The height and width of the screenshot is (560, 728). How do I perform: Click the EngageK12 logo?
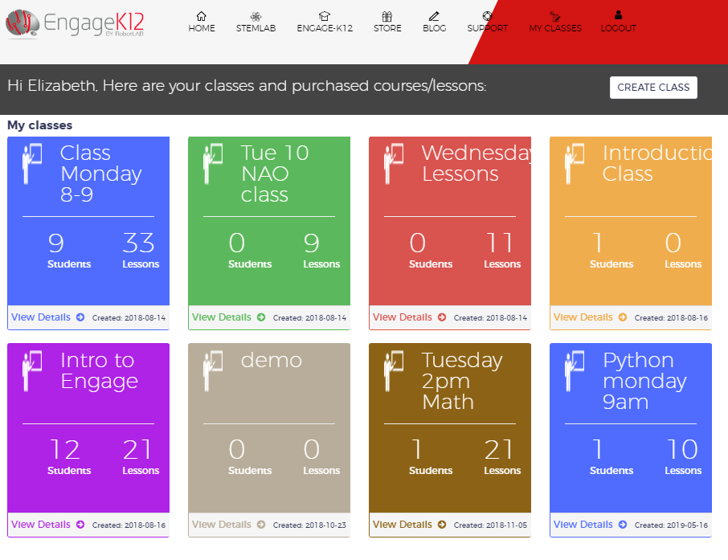[x=76, y=24]
